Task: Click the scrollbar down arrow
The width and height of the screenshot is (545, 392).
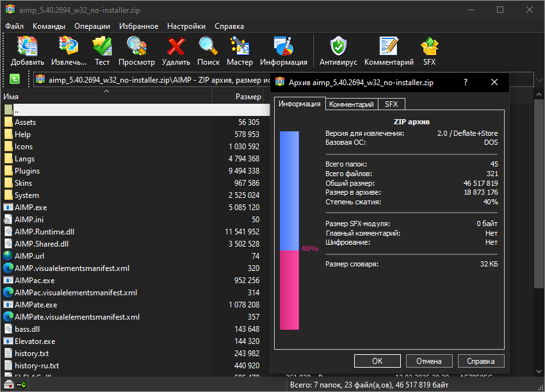Action: coord(539,372)
